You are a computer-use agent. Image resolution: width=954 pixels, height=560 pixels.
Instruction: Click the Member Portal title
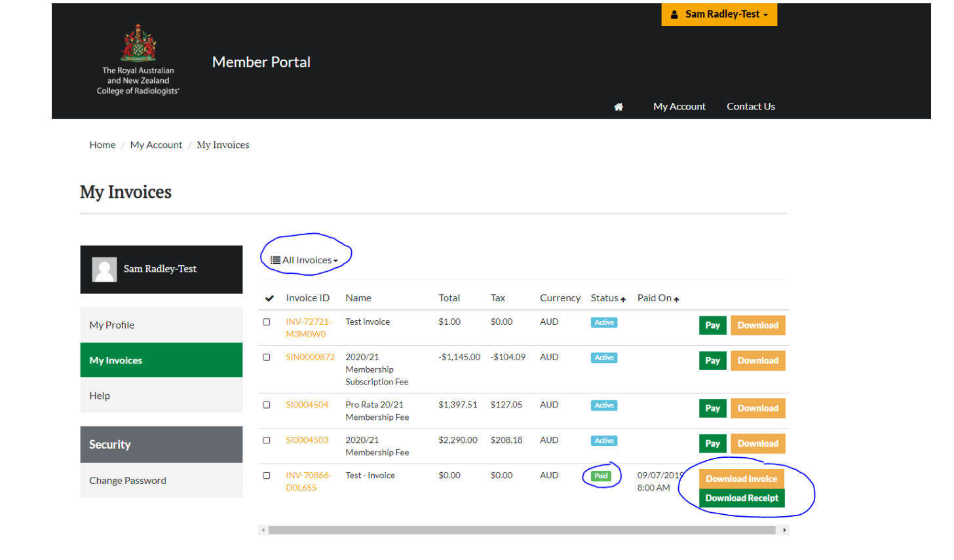[261, 62]
